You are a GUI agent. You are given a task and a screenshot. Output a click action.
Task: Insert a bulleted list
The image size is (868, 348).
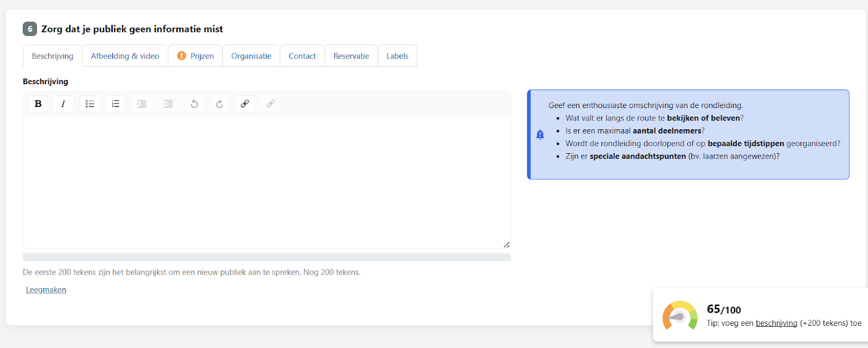[90, 104]
